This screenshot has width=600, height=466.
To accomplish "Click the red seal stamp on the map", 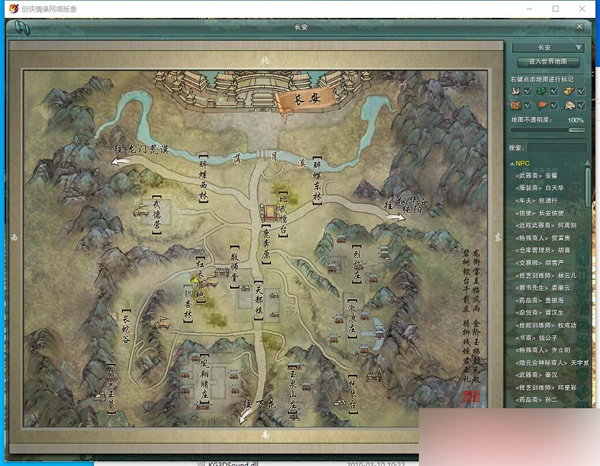I will coord(470,397).
